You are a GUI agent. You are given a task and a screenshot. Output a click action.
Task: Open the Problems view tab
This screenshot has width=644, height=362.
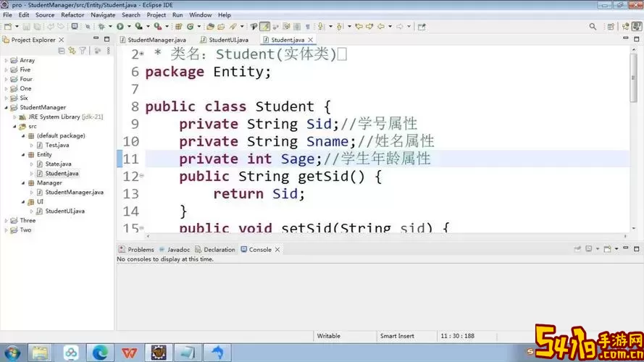pos(136,250)
